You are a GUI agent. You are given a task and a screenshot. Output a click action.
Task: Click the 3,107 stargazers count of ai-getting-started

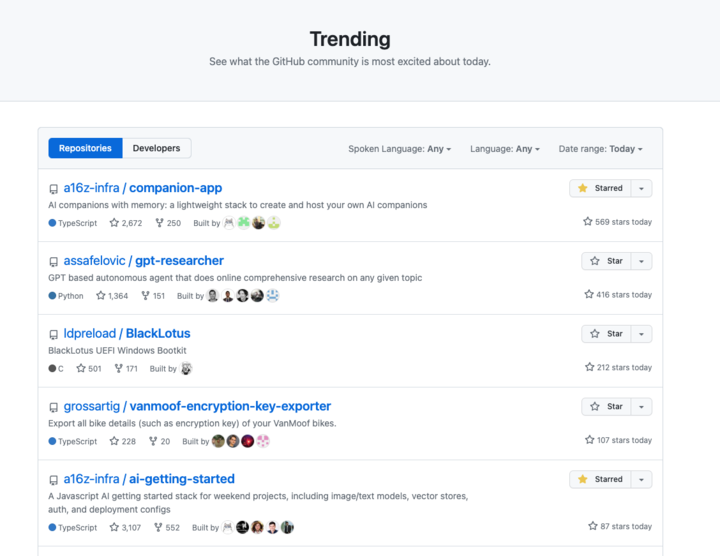(125, 528)
